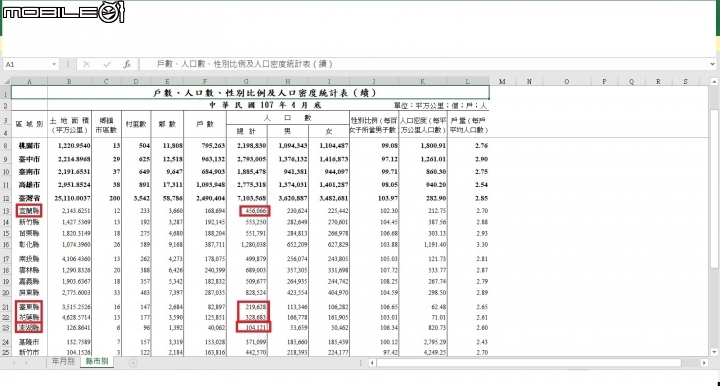Image resolution: width=720 pixels, height=386 pixels.
Task: Click the formula bar text field
Action: coord(423,64)
